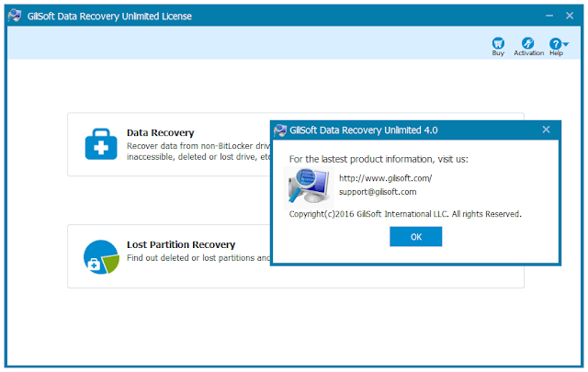Click the 'Copyright(c)2016 GiliSoft International LLC' text
The height and width of the screenshot is (372, 588).
(x=368, y=214)
